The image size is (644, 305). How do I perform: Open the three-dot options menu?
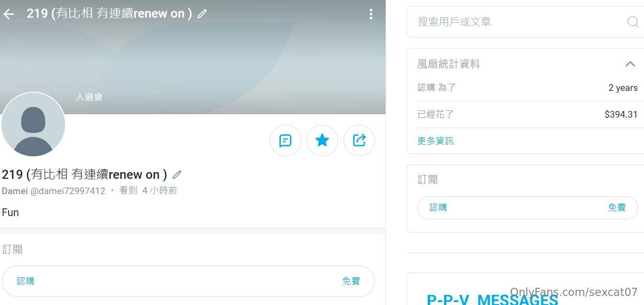point(371,14)
